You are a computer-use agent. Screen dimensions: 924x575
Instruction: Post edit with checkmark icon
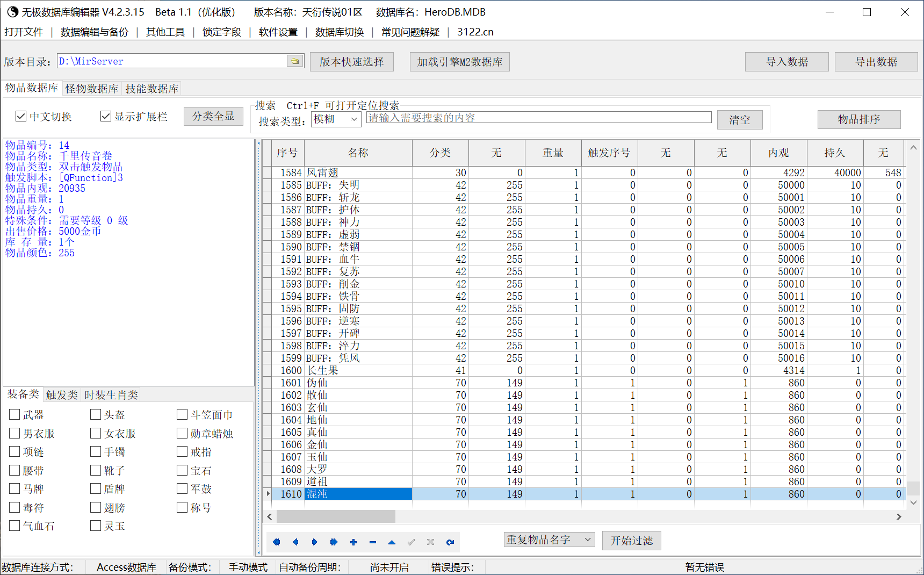(411, 542)
